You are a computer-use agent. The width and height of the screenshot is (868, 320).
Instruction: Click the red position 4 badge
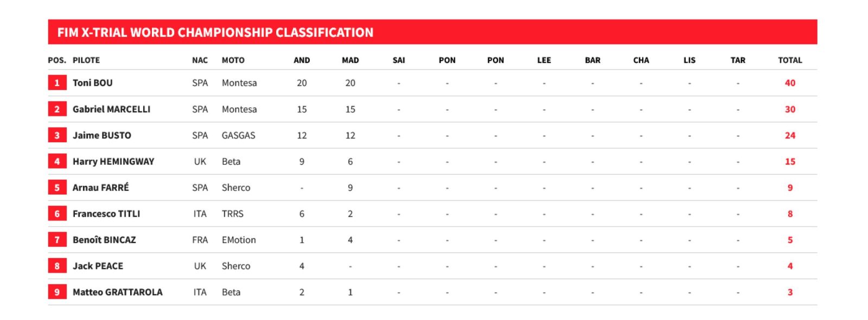[x=57, y=161]
